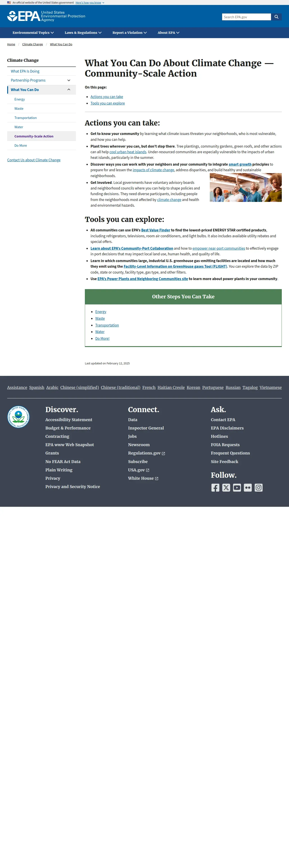
Task: Open Contact Us about Climate Change
Action: coord(34,160)
